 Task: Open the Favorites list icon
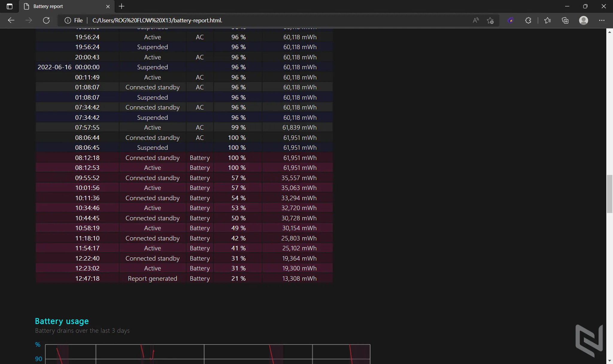547,20
